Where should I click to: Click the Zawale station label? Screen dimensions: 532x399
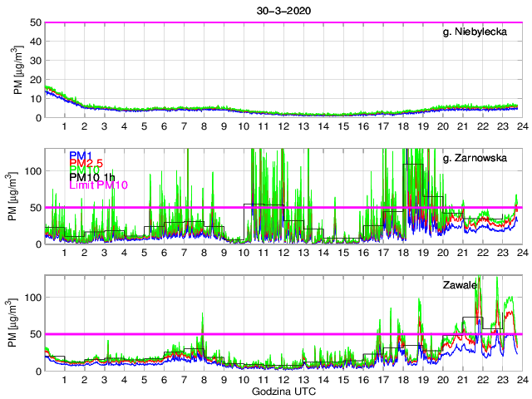click(x=461, y=285)
